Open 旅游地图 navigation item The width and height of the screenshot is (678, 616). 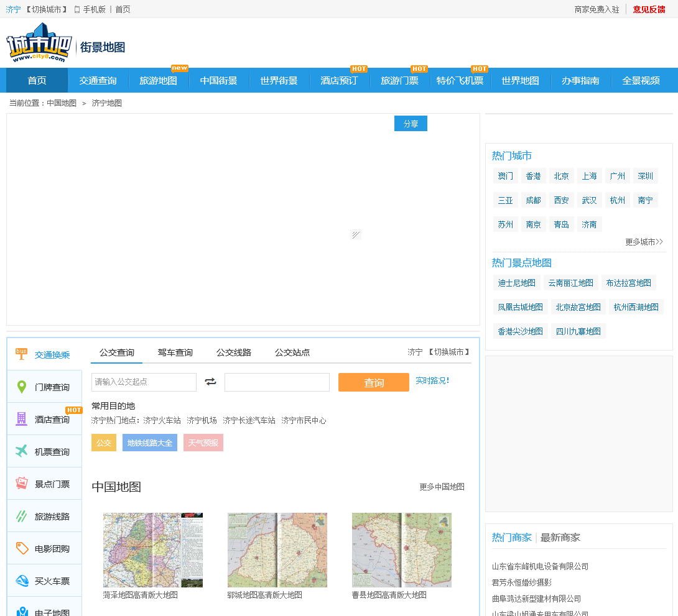(x=158, y=80)
